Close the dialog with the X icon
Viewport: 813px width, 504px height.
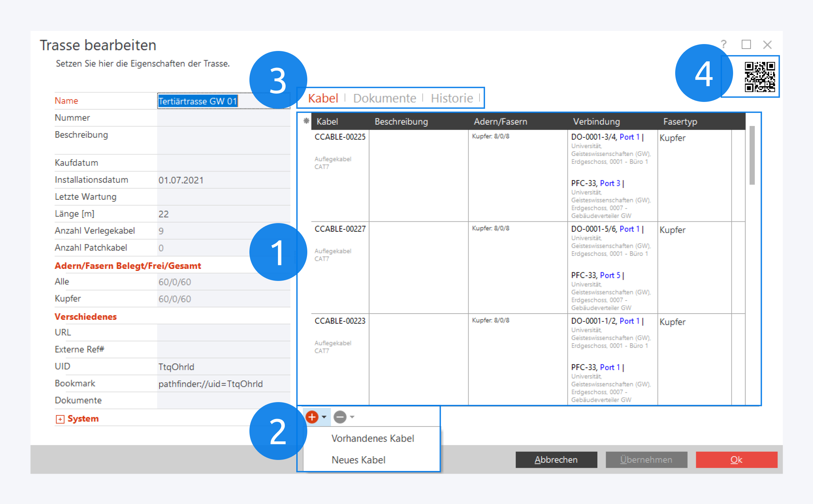pyautogui.click(x=767, y=44)
